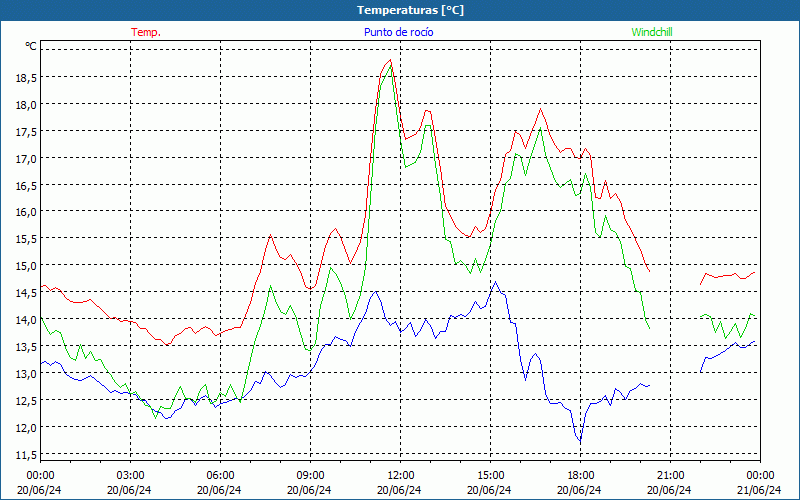Click the 16,5 value on the y-axis
The width and height of the screenshot is (800, 500).
click(x=26, y=186)
